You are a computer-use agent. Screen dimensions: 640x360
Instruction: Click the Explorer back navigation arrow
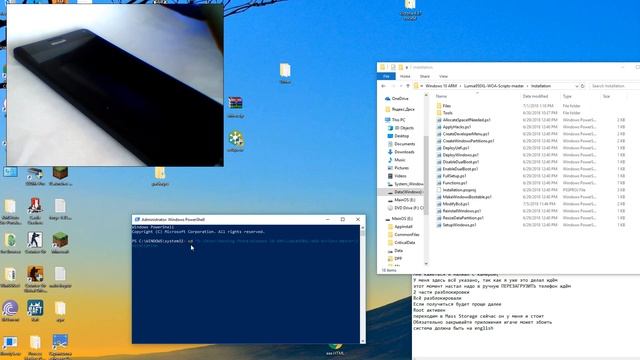pyautogui.click(x=383, y=86)
